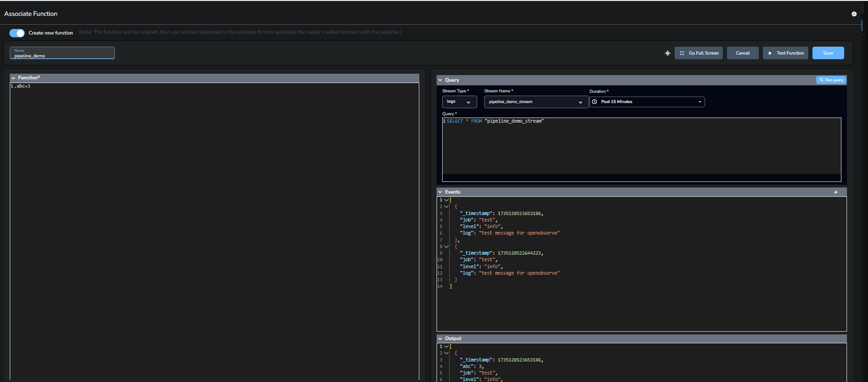The image size is (868, 382).
Task: Collapse the Events section
Action: pos(440,192)
